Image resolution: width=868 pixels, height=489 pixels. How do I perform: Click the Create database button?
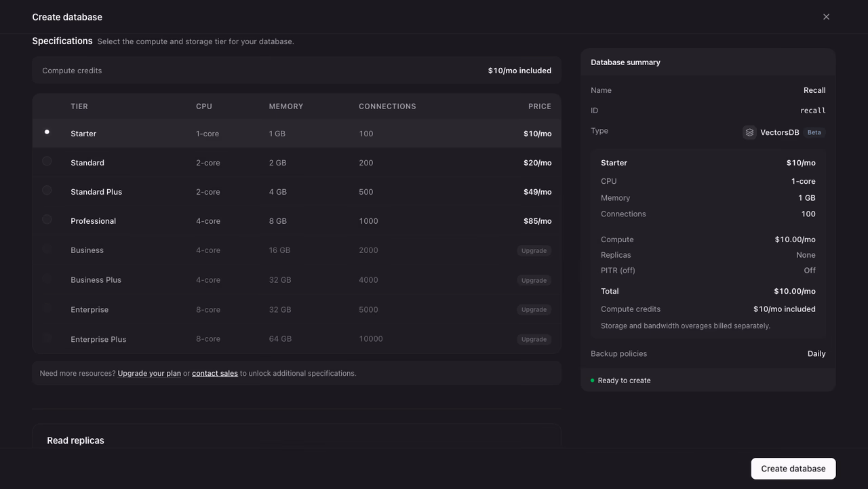pyautogui.click(x=793, y=469)
